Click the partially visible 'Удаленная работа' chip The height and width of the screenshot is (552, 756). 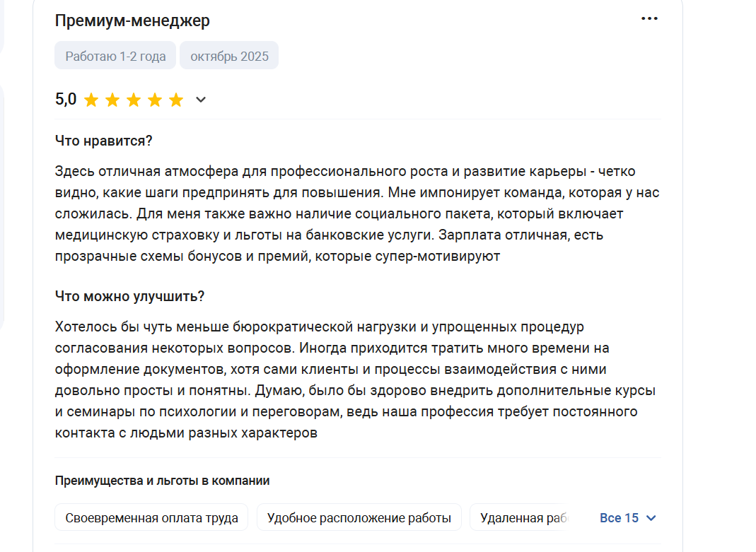(x=525, y=517)
